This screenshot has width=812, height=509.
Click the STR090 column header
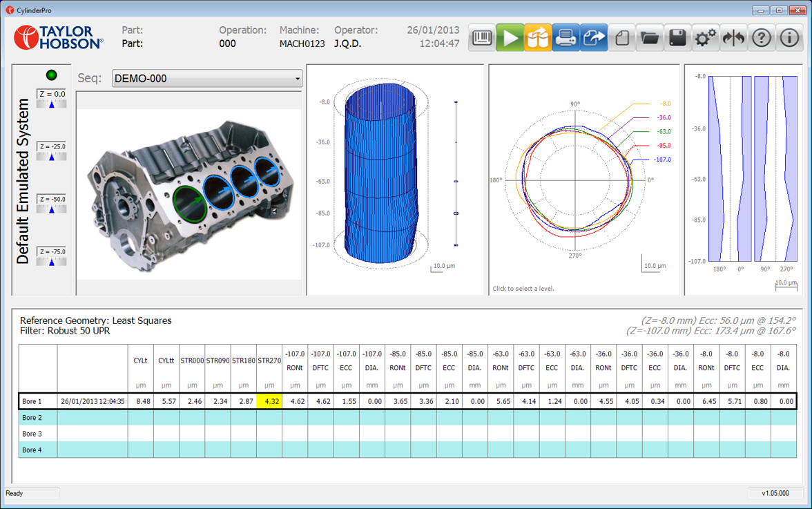pyautogui.click(x=218, y=369)
